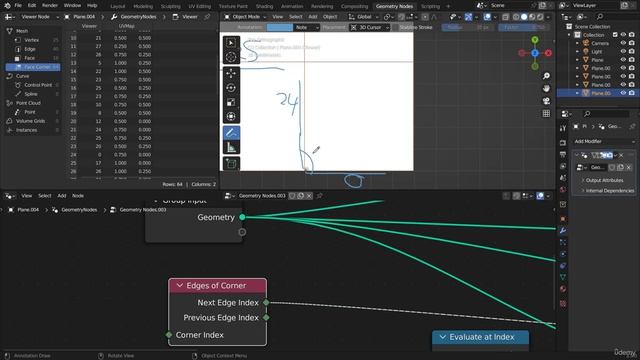Open the Window menu
This screenshot has height=360, width=640.
tap(72, 6)
